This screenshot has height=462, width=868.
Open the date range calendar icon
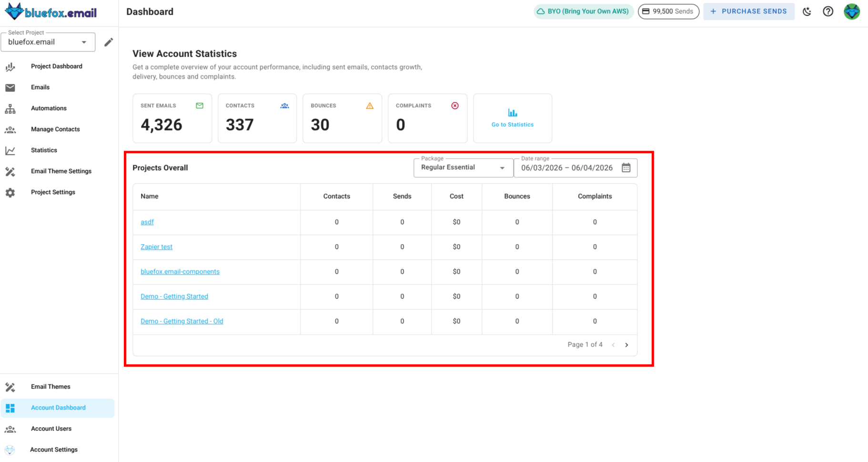click(x=626, y=168)
